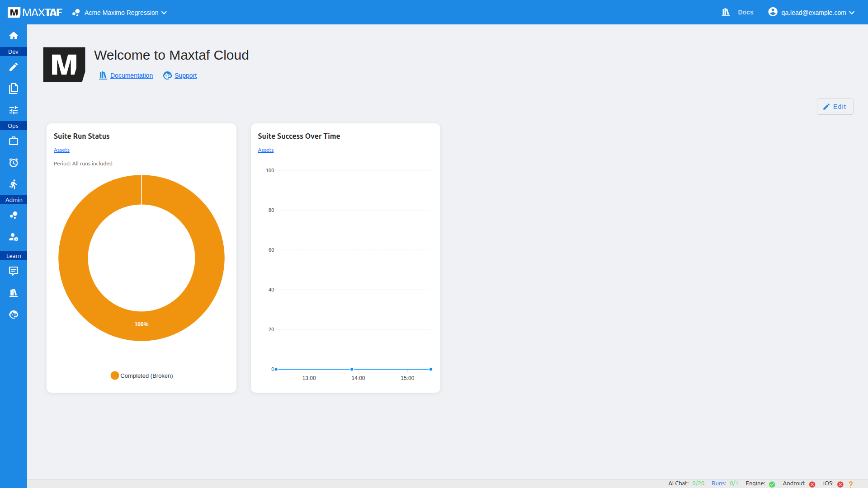Image resolution: width=868 pixels, height=488 pixels.
Task: Select the Admin section label in sidebar
Action: pyautogui.click(x=14, y=200)
